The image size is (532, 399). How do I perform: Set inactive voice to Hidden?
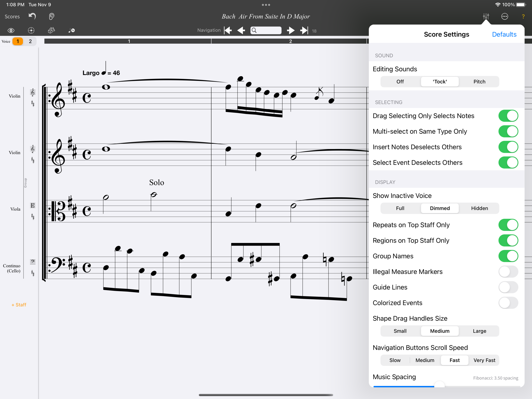coord(479,208)
